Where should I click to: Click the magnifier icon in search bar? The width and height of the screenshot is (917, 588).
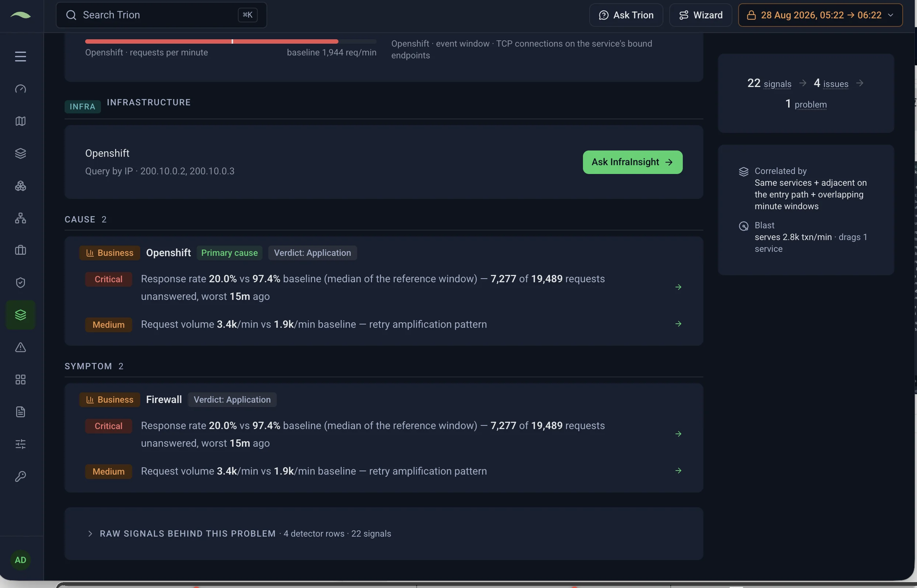click(71, 15)
